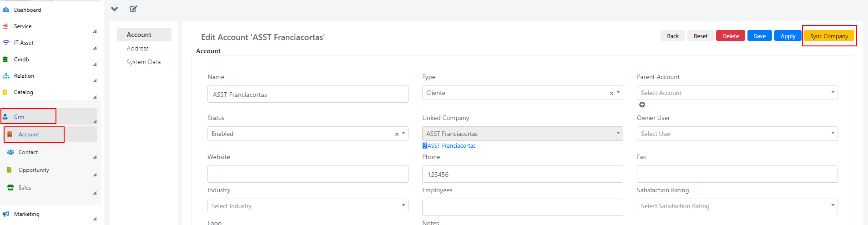Click the Service list icon
Image resolution: width=868 pixels, height=225 pixels.
5,26
